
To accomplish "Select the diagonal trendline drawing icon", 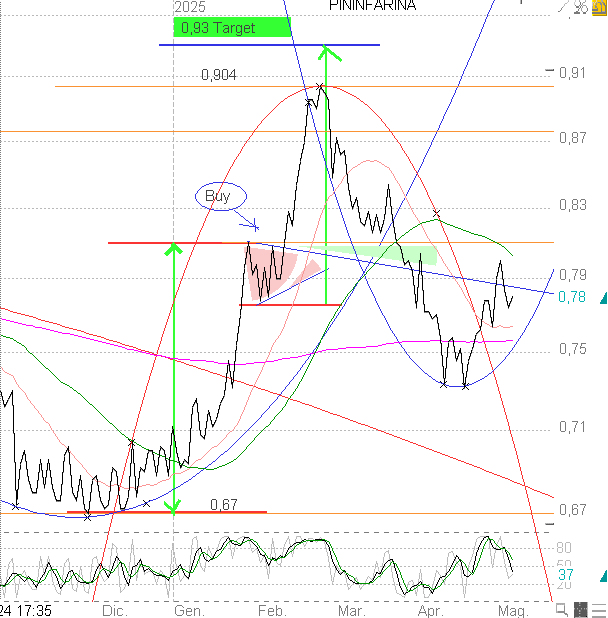I will (563, 6).
